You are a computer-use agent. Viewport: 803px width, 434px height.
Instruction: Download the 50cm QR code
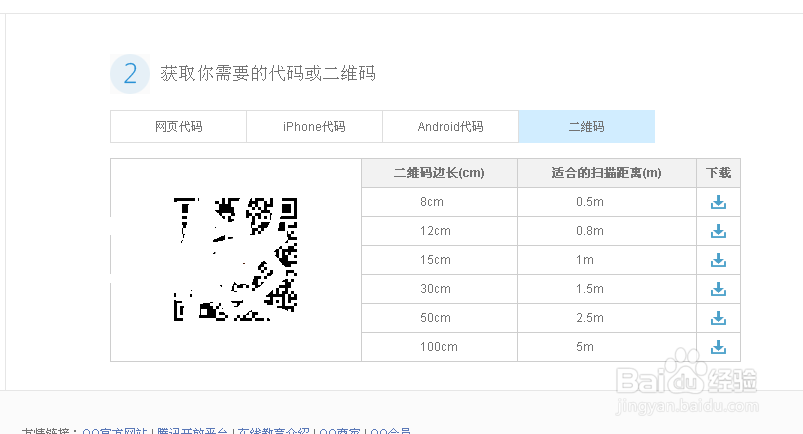point(718,318)
